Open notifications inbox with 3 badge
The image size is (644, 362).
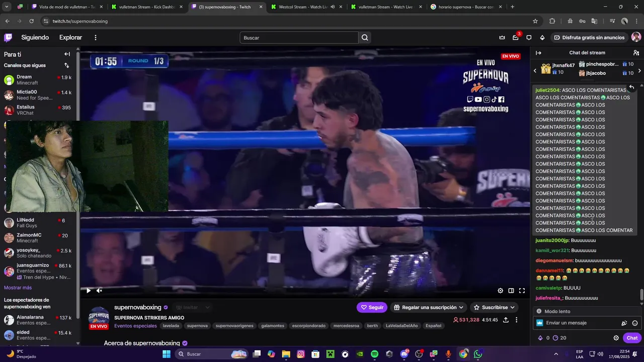coord(516,38)
